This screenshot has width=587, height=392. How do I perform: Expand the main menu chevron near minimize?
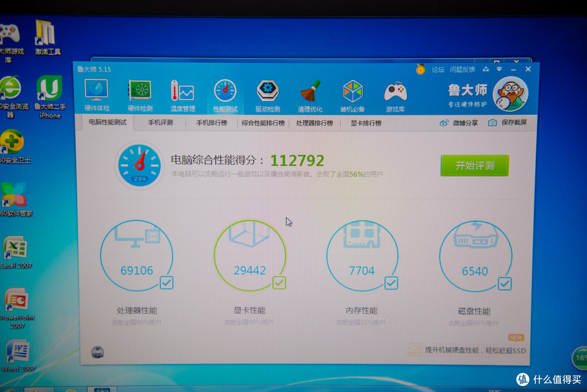pyautogui.click(x=500, y=70)
